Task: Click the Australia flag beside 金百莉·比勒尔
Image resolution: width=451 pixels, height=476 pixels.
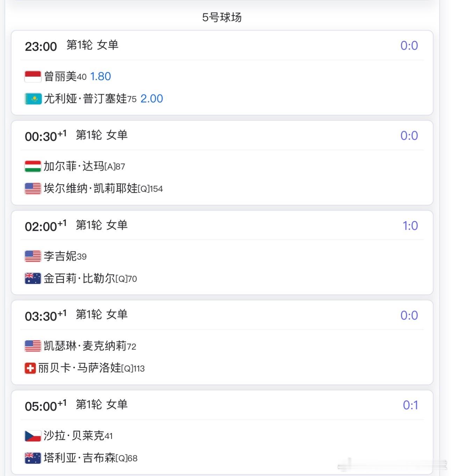Action: pyautogui.click(x=33, y=278)
